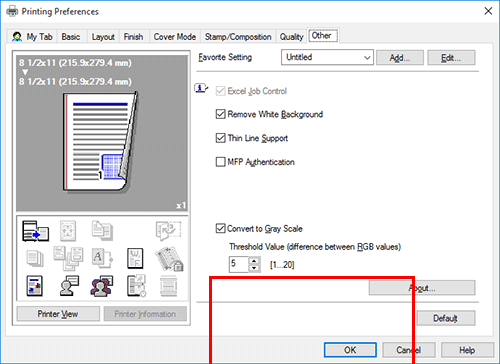Image resolution: width=500 pixels, height=364 pixels.
Task: Click the single user authentication icon
Action: click(x=69, y=286)
